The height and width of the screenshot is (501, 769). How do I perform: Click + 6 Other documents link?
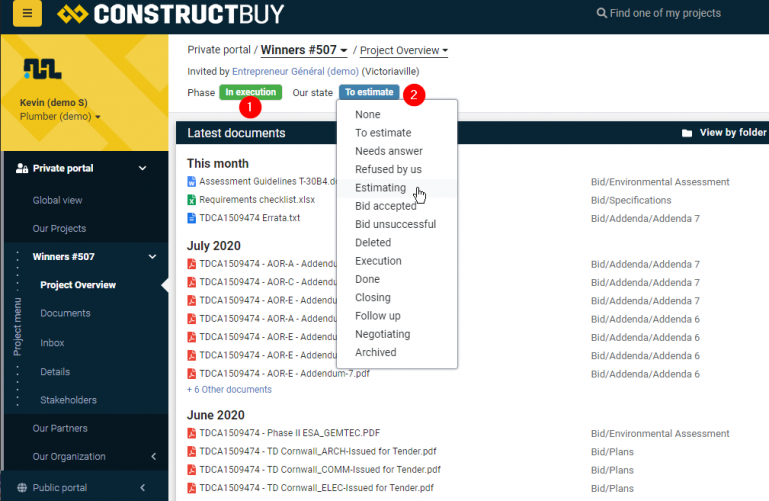point(229,390)
